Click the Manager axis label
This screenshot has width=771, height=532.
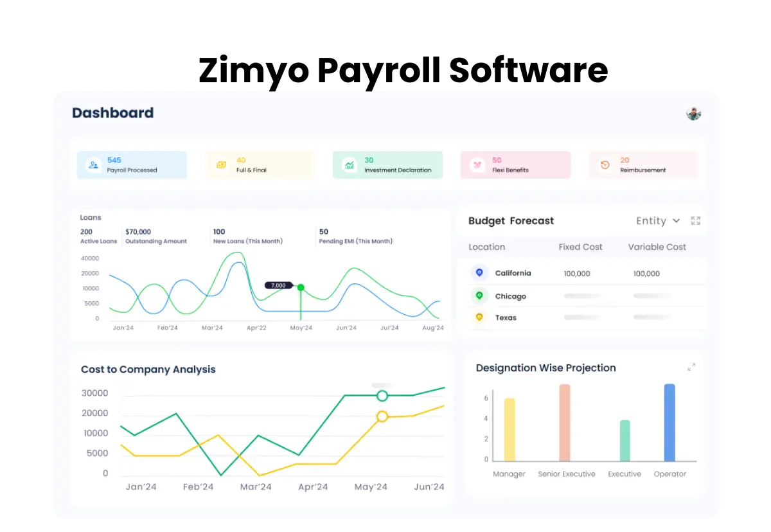(509, 474)
